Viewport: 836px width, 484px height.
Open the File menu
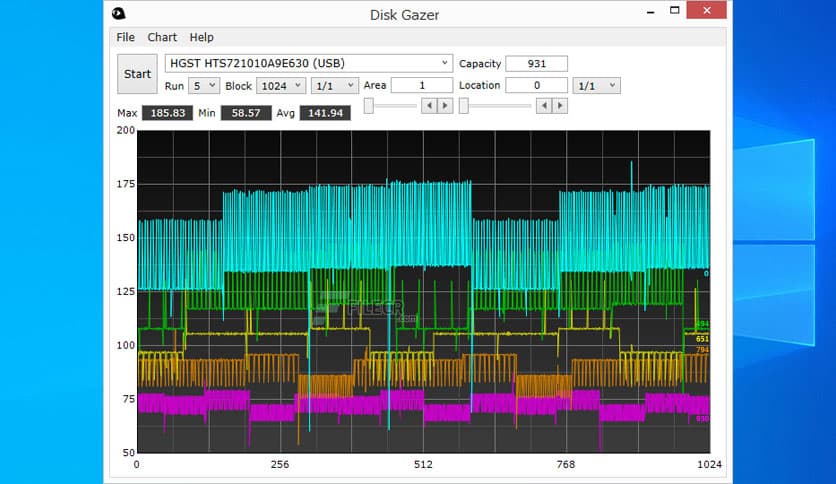125,37
